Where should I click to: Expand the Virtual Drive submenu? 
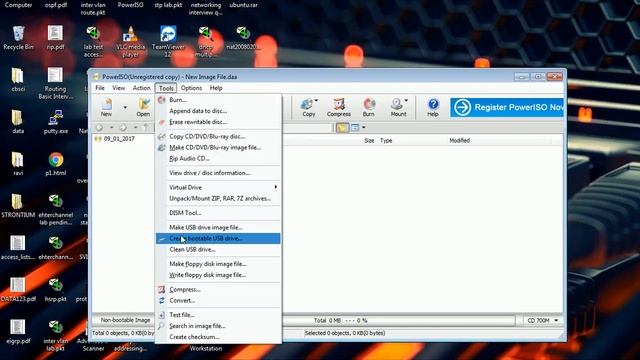point(218,187)
